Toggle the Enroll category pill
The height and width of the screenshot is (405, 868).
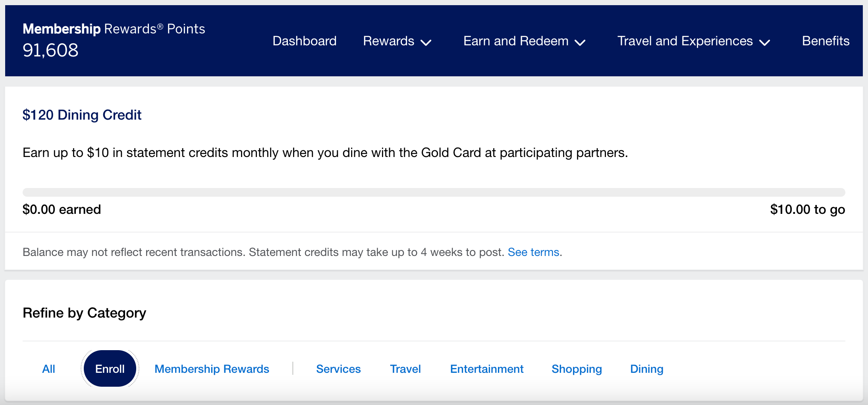click(110, 369)
